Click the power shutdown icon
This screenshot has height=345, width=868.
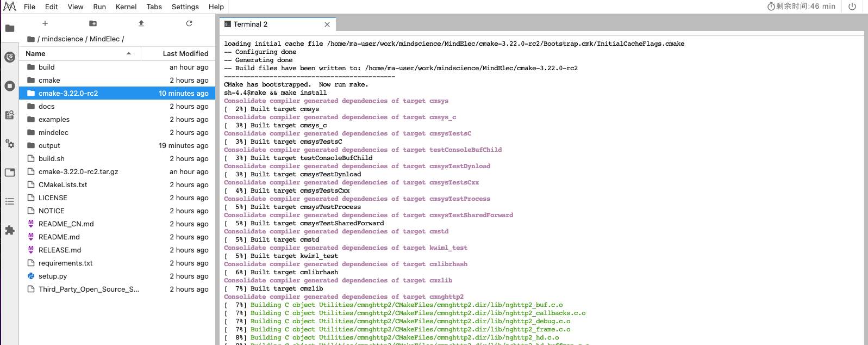coord(852,7)
